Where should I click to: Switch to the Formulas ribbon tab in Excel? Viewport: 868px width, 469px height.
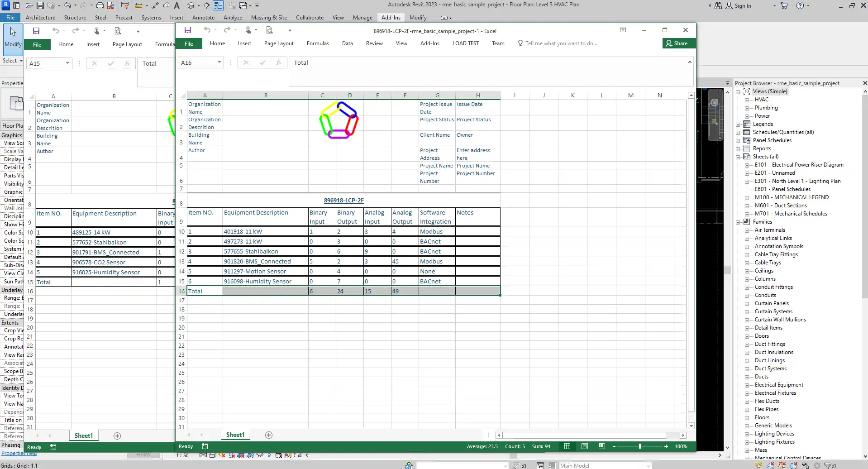(x=318, y=43)
